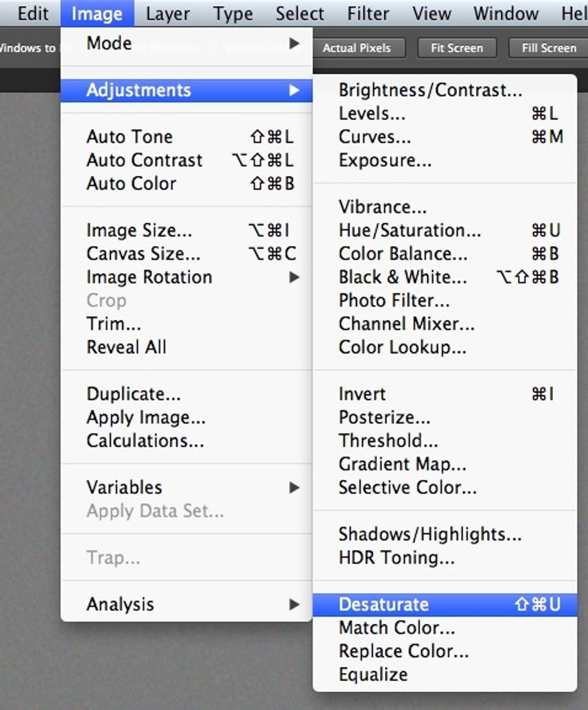The width and height of the screenshot is (588, 710).
Task: Open the Window menu
Action: click(x=505, y=13)
